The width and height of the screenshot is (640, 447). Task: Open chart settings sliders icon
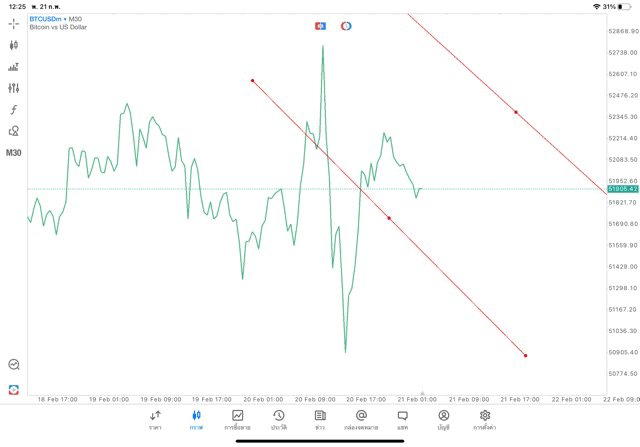[14, 88]
